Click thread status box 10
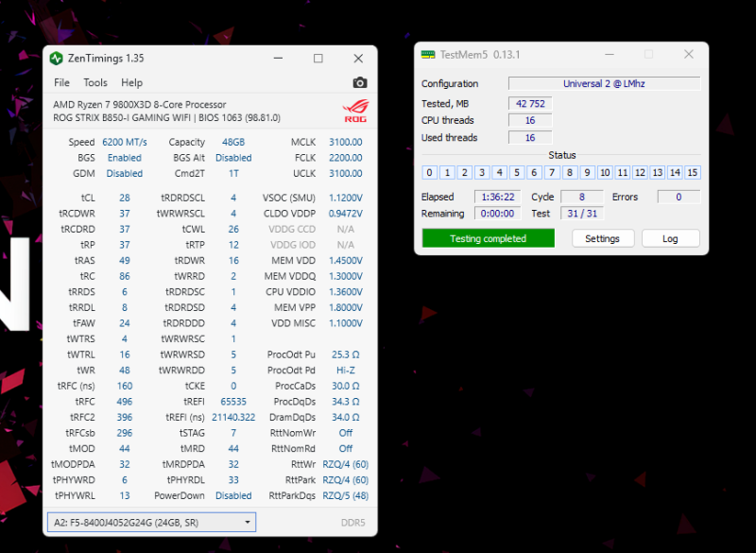Viewport: 756px width, 553px height. coord(605,173)
